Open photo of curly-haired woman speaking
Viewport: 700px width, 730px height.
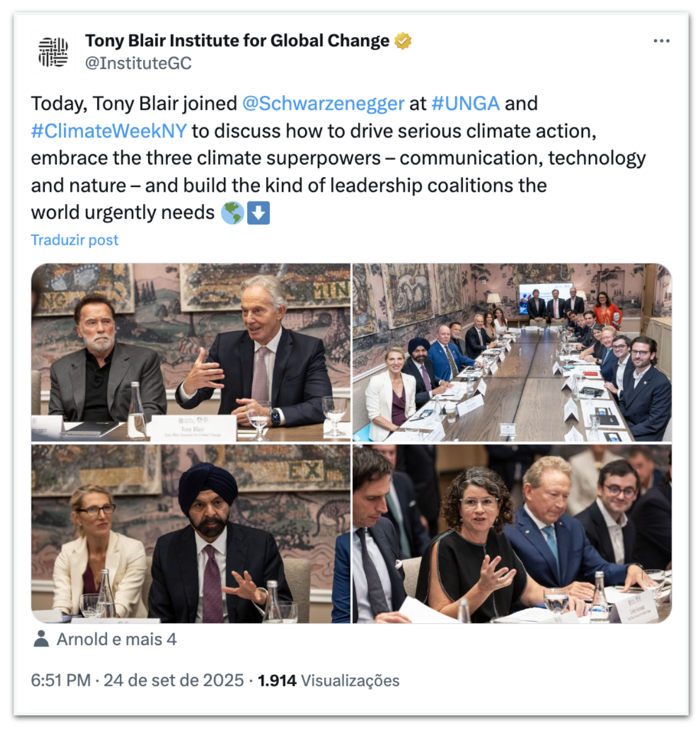pos(512,534)
